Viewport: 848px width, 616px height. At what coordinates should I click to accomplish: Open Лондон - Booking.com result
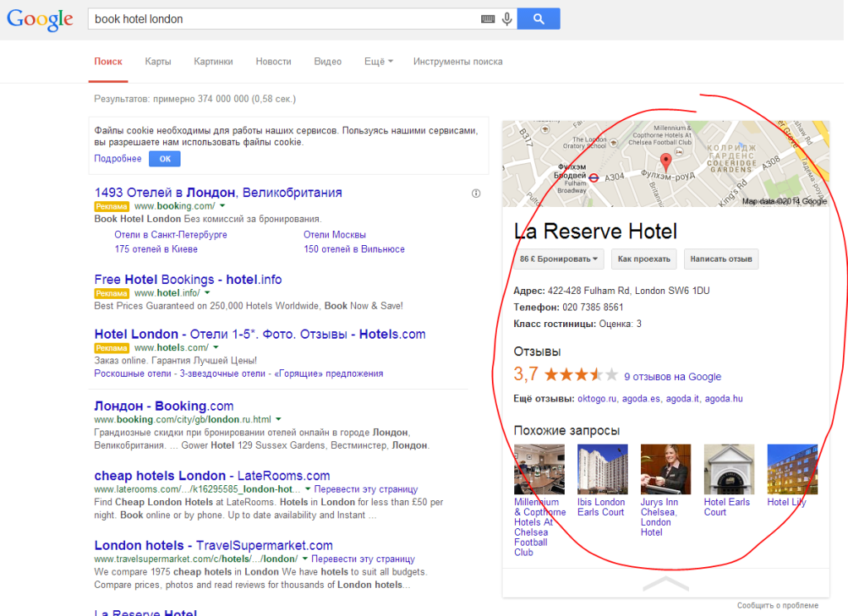click(x=164, y=407)
